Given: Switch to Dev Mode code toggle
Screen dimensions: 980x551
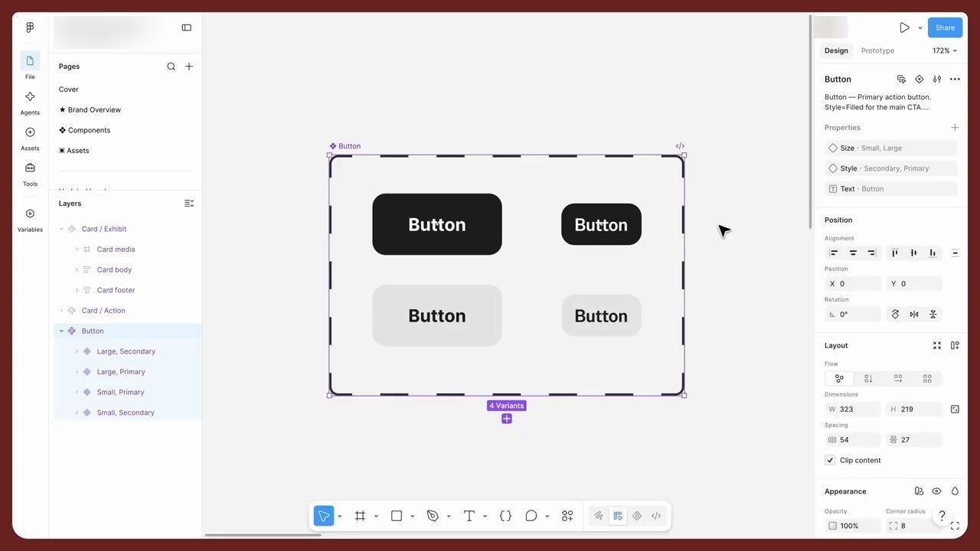Looking at the screenshot, I should tap(656, 516).
